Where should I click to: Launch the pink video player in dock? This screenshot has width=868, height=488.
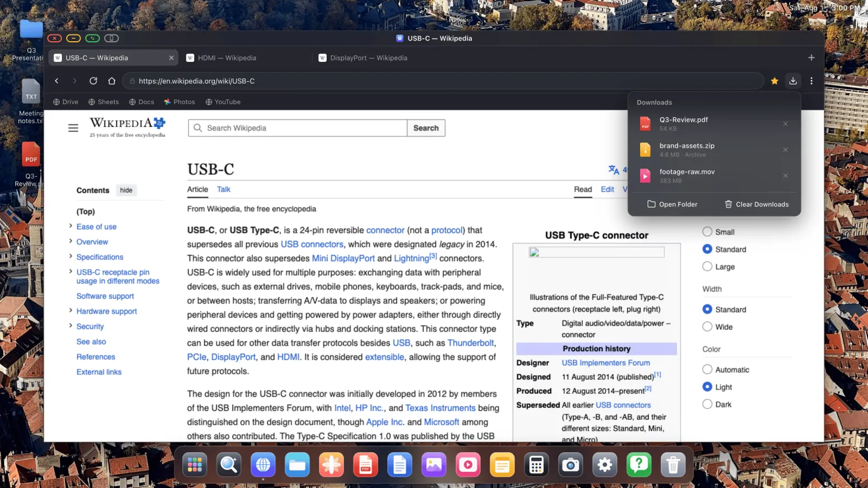click(x=468, y=465)
